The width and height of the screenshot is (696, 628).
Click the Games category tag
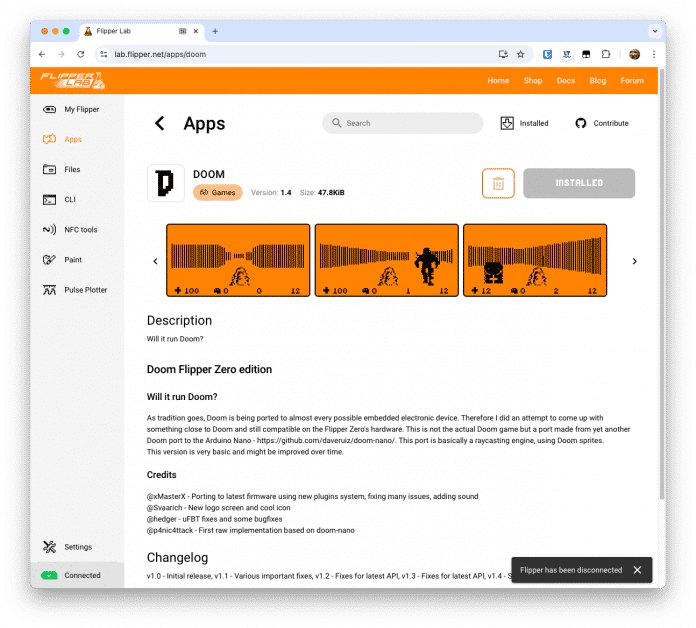point(217,192)
